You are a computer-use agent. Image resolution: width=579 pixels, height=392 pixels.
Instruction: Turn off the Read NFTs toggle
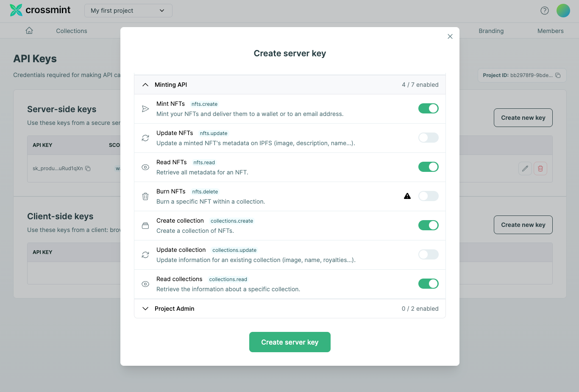pyautogui.click(x=429, y=167)
